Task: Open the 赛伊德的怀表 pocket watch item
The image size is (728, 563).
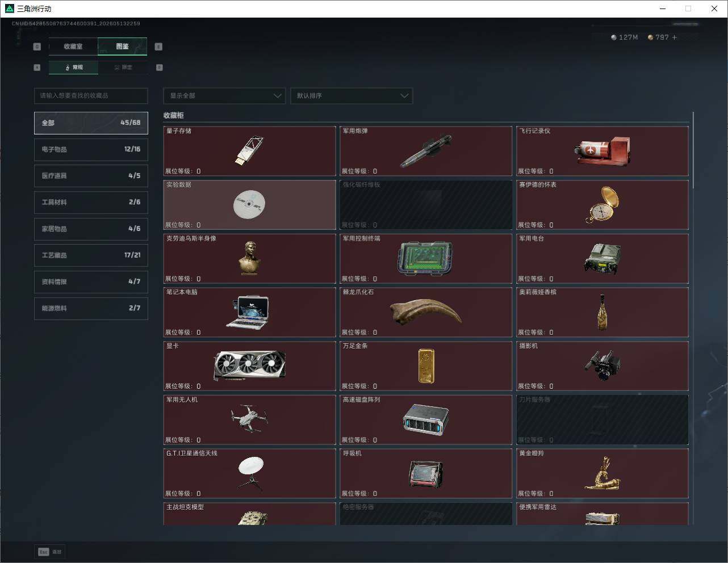Action: pyautogui.click(x=603, y=205)
